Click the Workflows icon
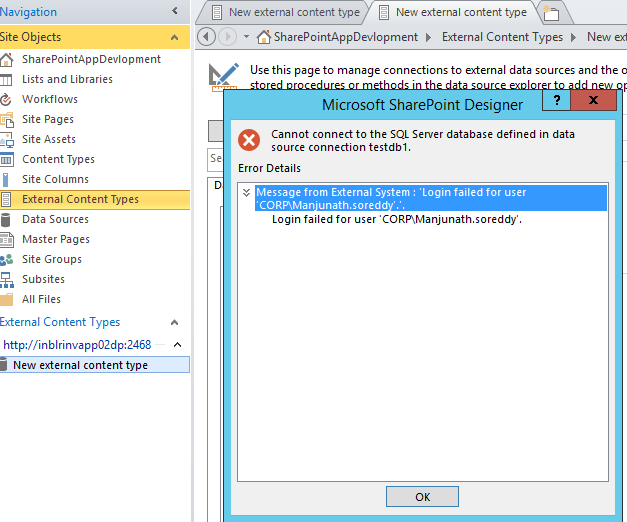 (x=6, y=100)
